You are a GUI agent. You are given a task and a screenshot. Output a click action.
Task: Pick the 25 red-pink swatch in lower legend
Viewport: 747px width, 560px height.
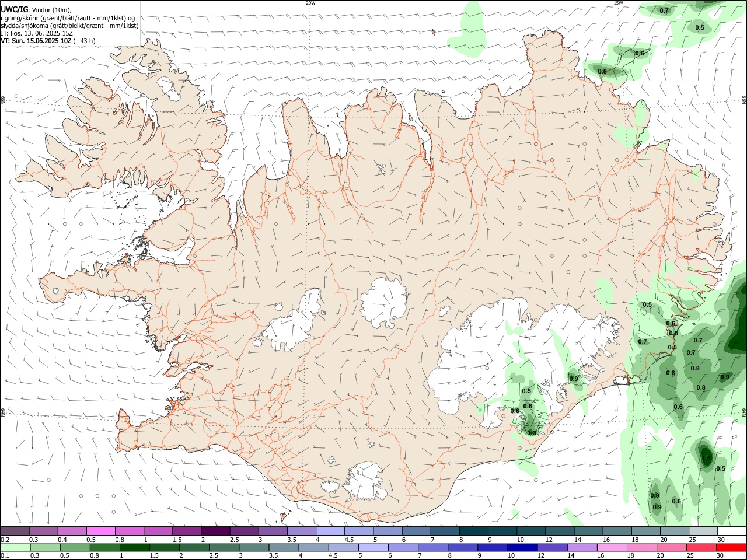coord(702,548)
